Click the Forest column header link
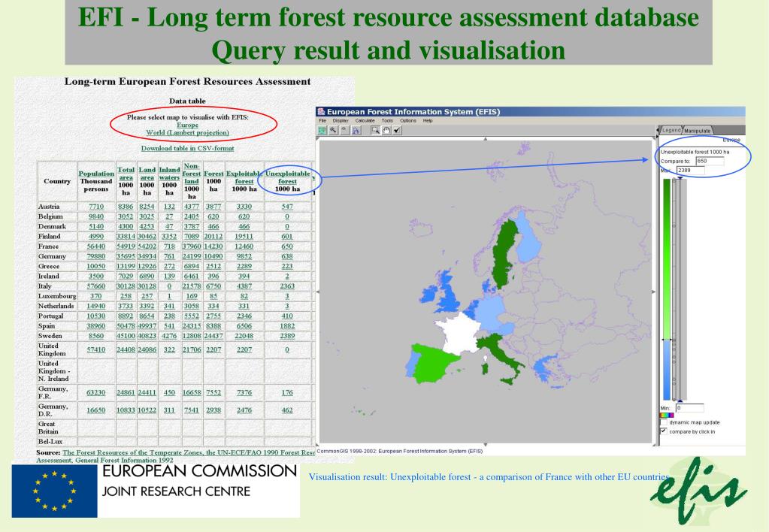The width and height of the screenshot is (769, 532). [213, 174]
